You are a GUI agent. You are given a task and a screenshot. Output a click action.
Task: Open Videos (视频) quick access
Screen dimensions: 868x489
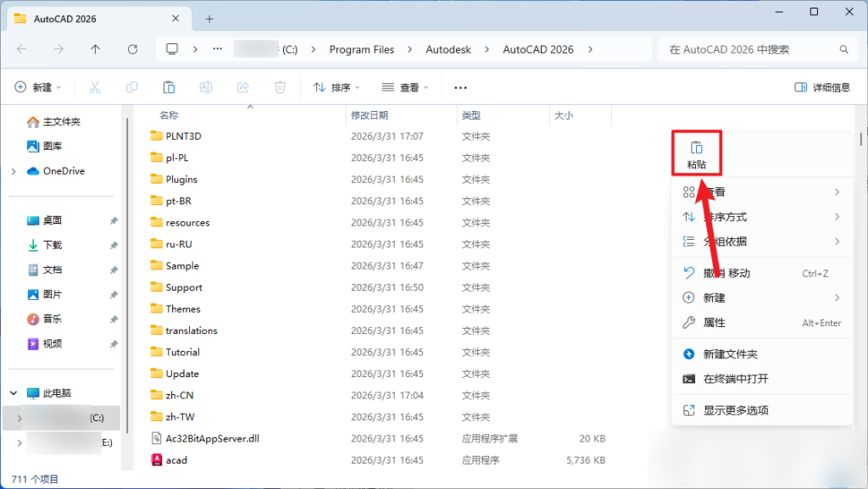[x=44, y=343]
